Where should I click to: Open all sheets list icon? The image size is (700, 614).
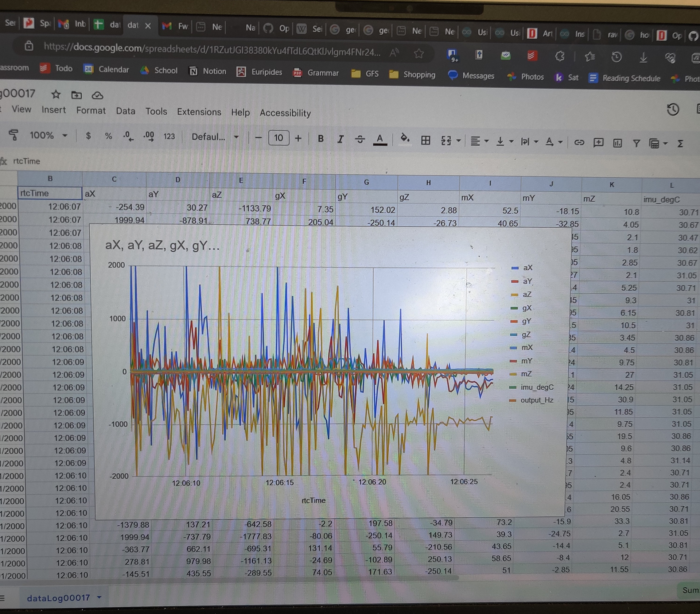coord(3,598)
